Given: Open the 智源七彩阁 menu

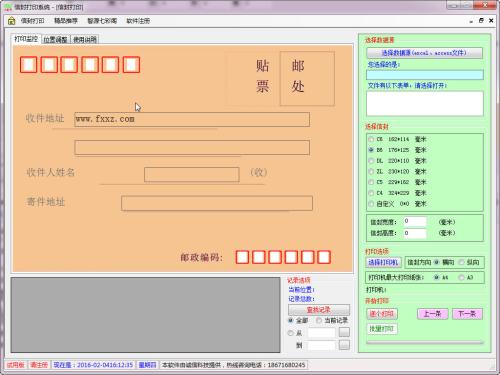Looking at the screenshot, I should (102, 21).
